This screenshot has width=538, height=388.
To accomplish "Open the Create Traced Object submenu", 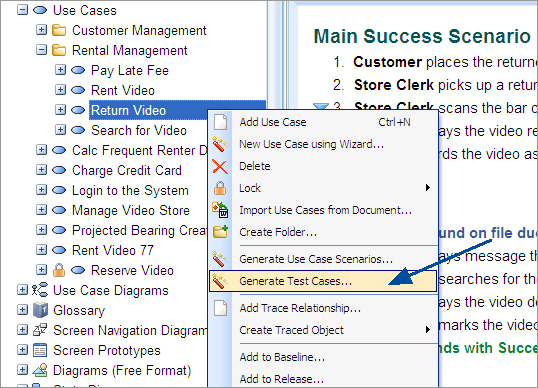I will (x=323, y=330).
